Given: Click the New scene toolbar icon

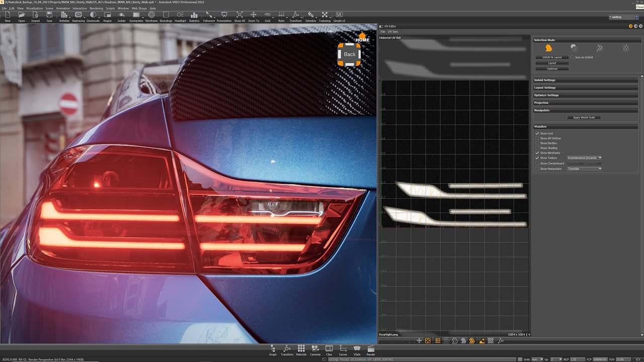Looking at the screenshot, I should (8, 17).
